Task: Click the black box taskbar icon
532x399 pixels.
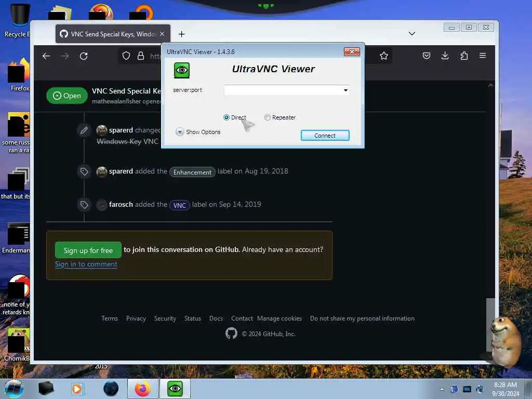Action: 46,389
